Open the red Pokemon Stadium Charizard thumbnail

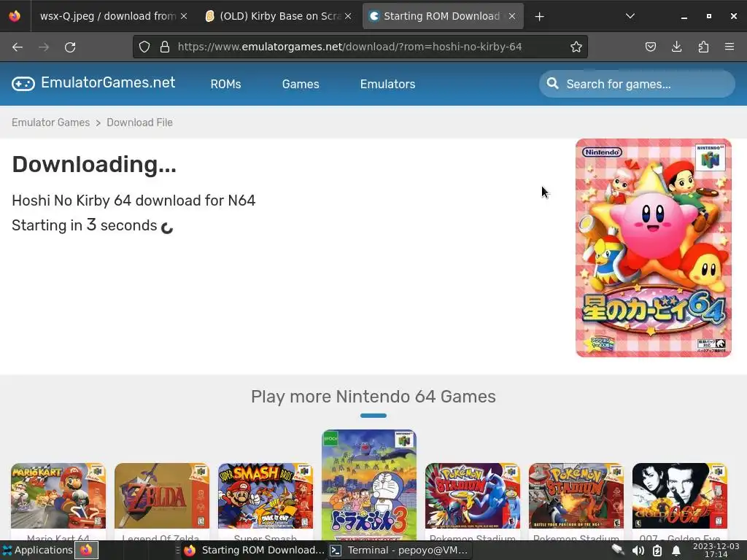pyautogui.click(x=576, y=496)
